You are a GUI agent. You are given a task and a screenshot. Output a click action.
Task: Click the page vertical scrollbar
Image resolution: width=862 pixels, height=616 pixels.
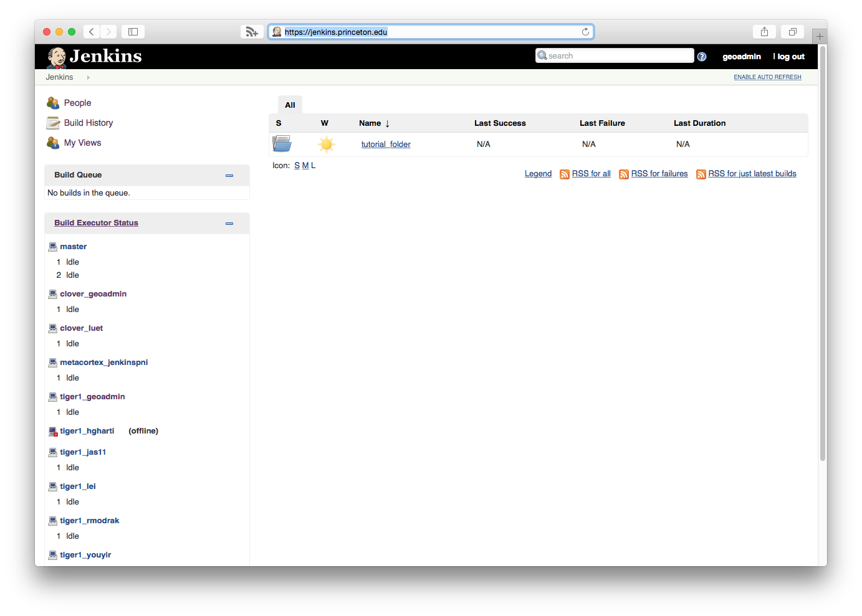(823, 253)
